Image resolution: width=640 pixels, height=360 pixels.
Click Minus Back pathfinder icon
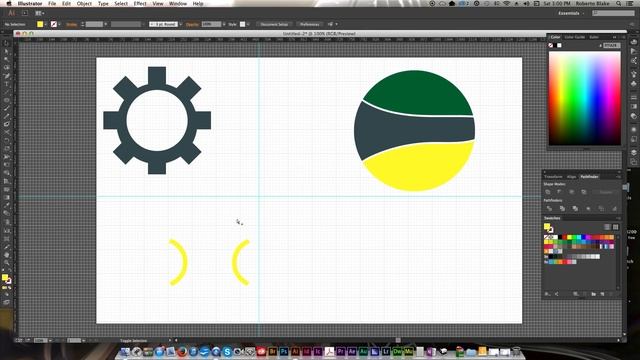tap(614, 209)
